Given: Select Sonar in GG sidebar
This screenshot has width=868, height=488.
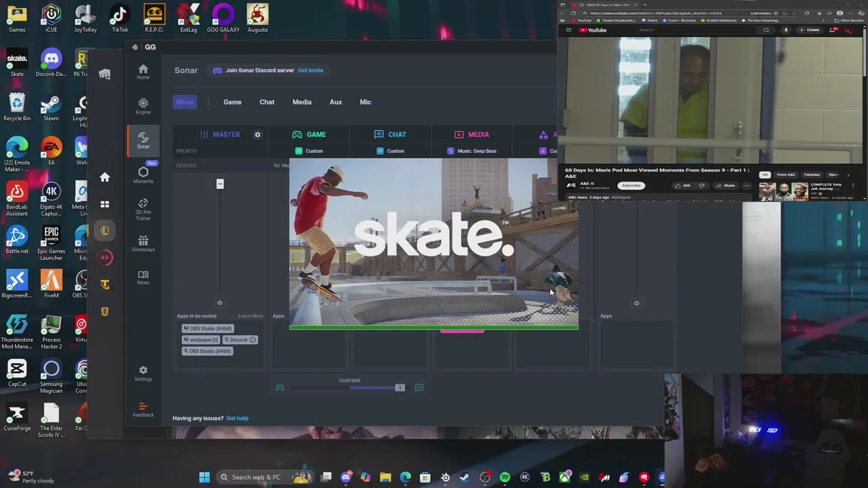Looking at the screenshot, I should pyautogui.click(x=143, y=141).
